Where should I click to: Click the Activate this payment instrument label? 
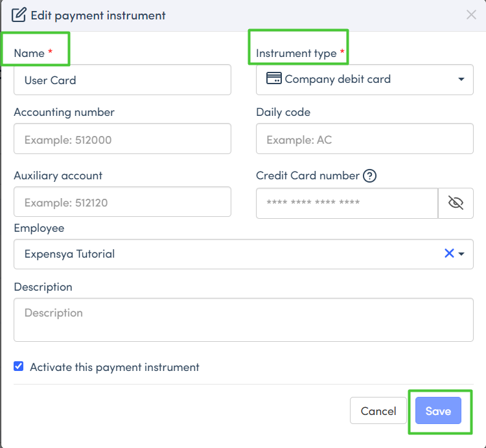[x=114, y=367]
